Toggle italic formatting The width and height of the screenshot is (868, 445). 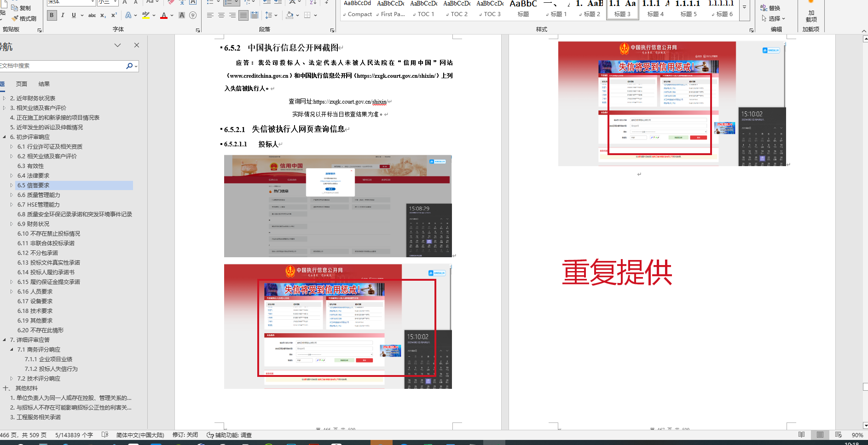(x=63, y=15)
